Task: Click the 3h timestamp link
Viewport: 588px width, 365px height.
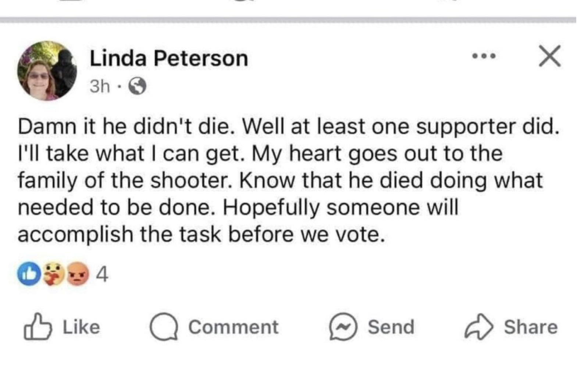Action: pyautogui.click(x=100, y=86)
